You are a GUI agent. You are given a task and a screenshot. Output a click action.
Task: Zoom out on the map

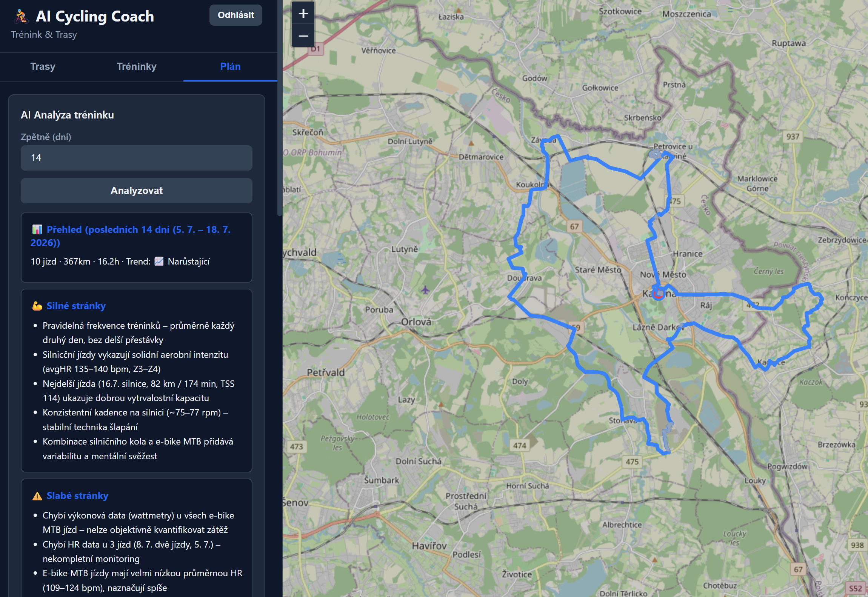tap(303, 36)
